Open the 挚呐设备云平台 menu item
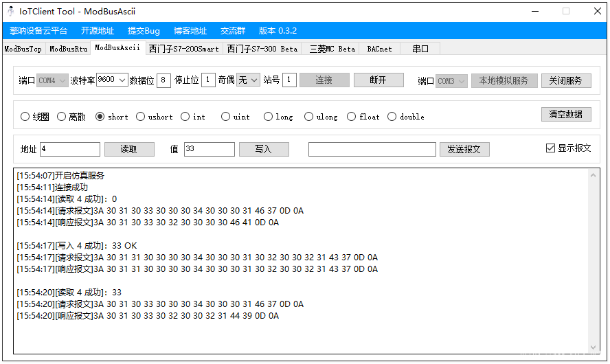This screenshot has width=610, height=364. (x=38, y=31)
